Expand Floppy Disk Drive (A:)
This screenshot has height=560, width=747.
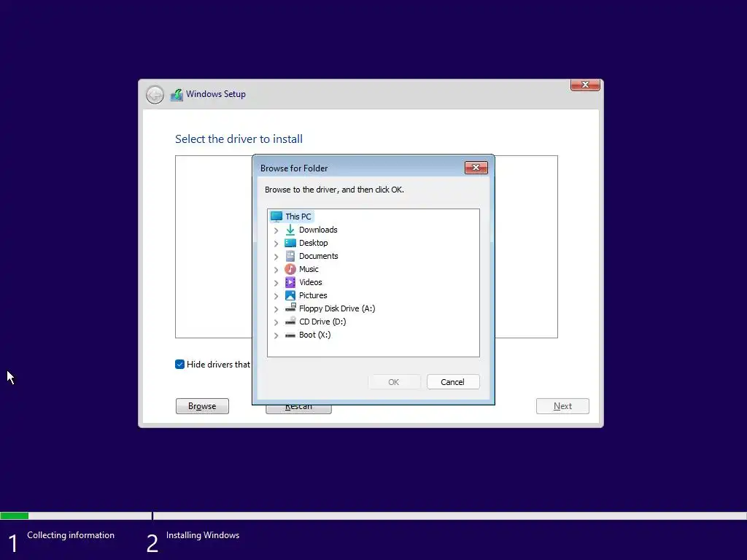[276, 309]
